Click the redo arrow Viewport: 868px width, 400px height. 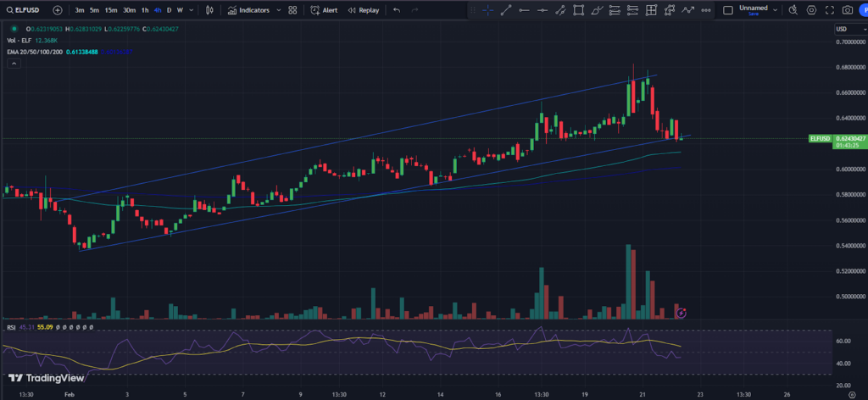415,10
